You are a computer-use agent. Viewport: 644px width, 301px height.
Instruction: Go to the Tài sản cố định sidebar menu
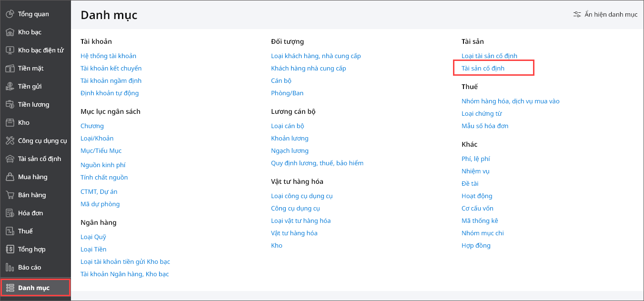(39, 159)
